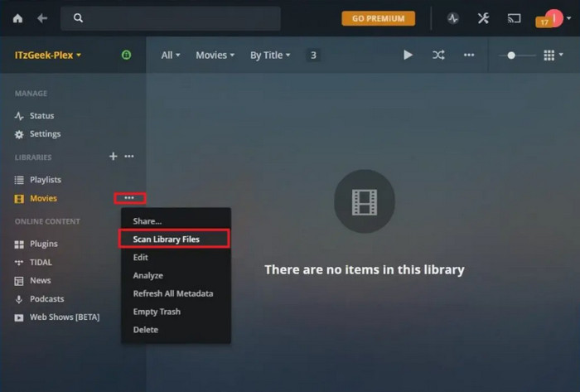Open Podcasts in the sidebar
Screen dimensions: 580x392
click(46, 299)
